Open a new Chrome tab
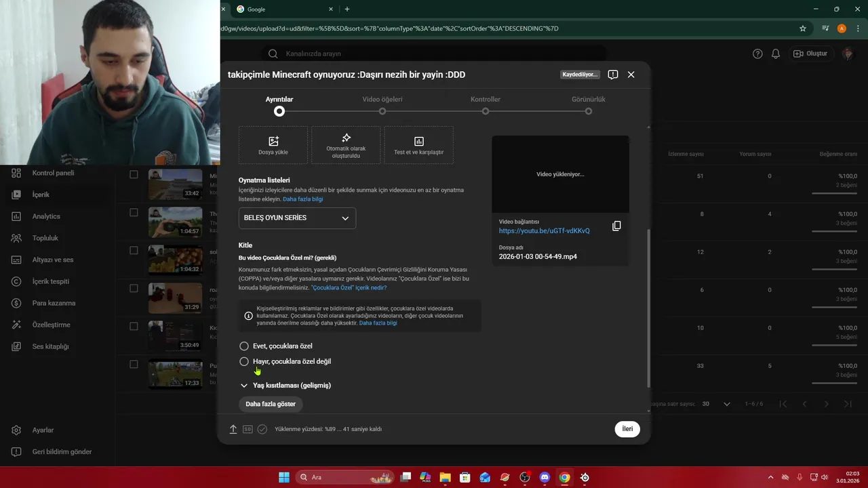Viewport: 868px width, 488px height. (x=347, y=9)
